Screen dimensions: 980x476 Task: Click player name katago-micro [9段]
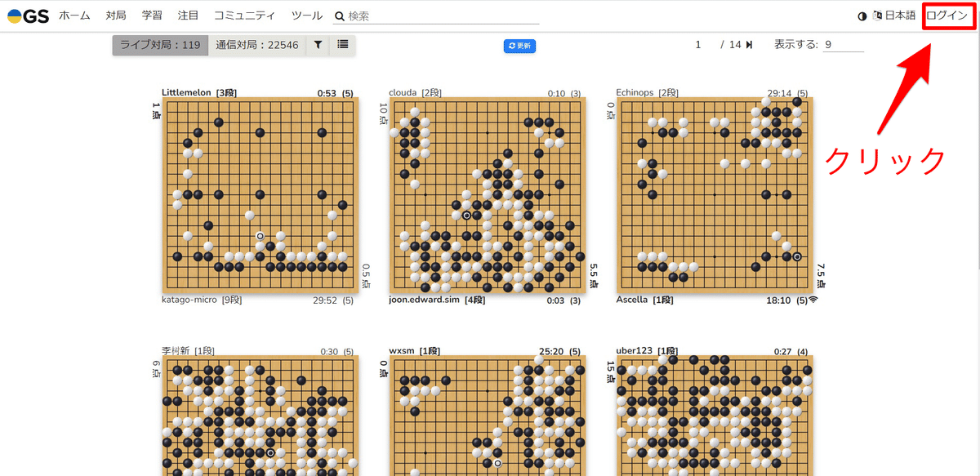(202, 300)
